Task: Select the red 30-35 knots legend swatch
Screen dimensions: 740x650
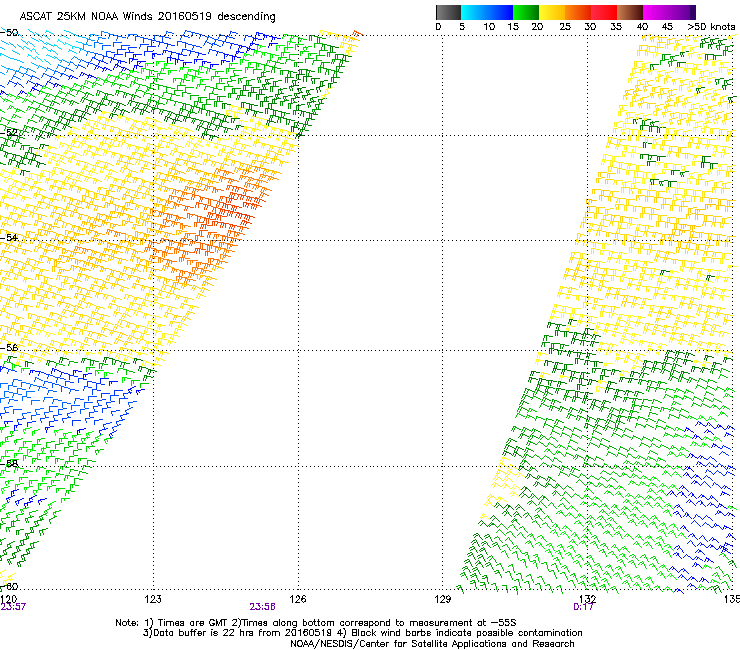Action: pos(604,12)
